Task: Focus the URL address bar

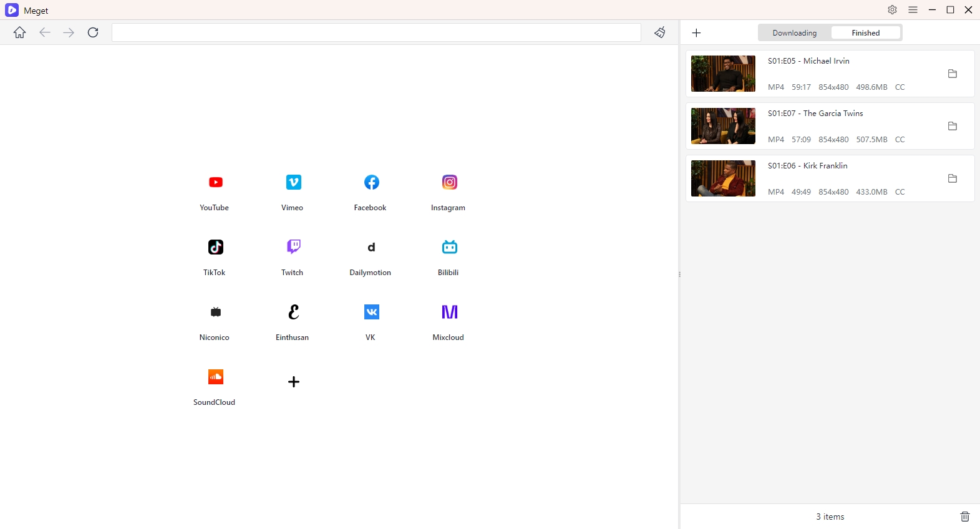Action: click(376, 32)
